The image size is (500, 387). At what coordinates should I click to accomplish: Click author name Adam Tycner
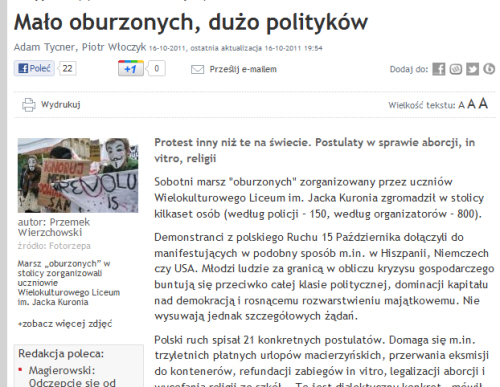[x=45, y=47]
